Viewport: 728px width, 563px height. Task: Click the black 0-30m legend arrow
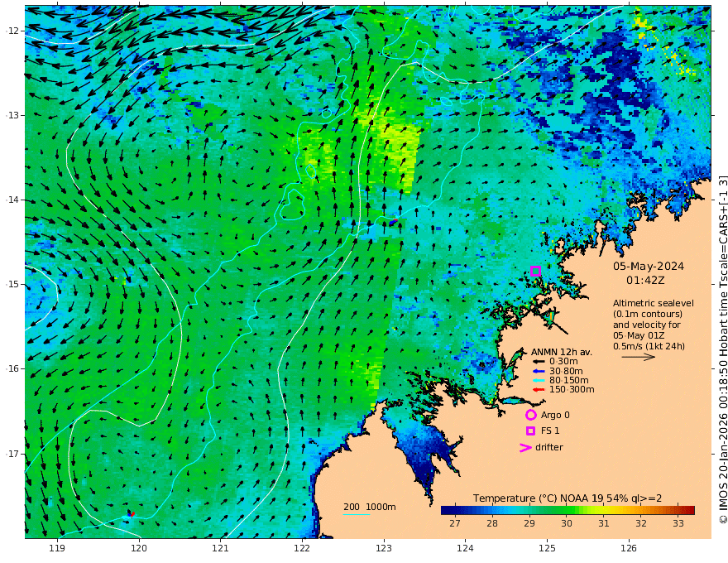click(538, 362)
